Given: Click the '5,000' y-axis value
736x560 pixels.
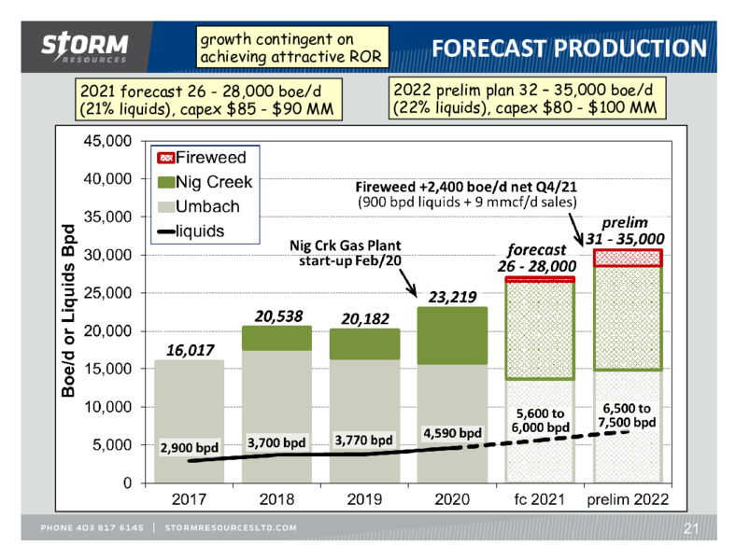Looking at the screenshot, I should point(112,444).
